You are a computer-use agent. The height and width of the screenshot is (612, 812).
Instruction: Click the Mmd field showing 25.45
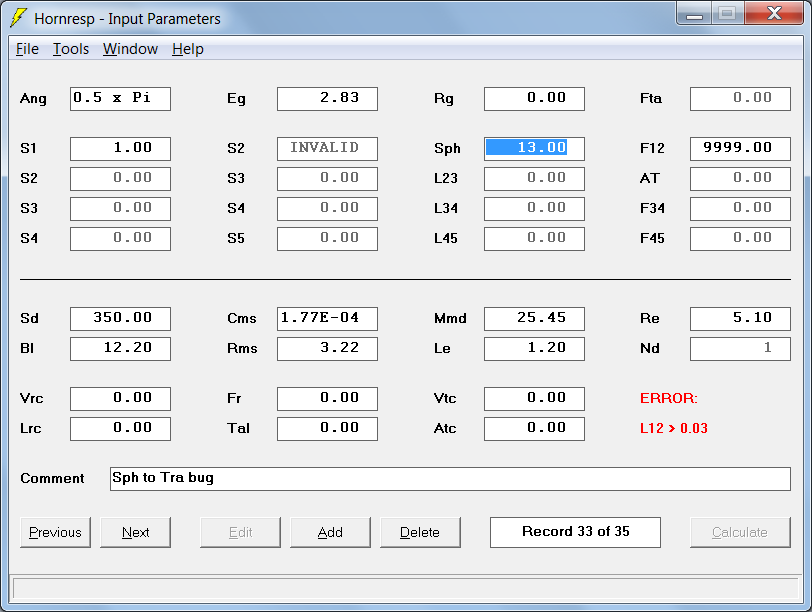coord(534,319)
